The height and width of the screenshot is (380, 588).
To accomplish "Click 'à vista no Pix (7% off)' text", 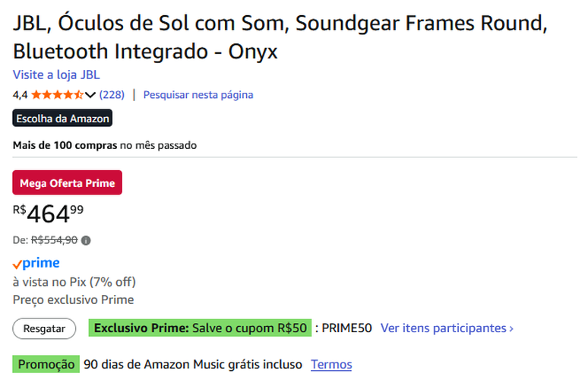I will coord(74,282).
